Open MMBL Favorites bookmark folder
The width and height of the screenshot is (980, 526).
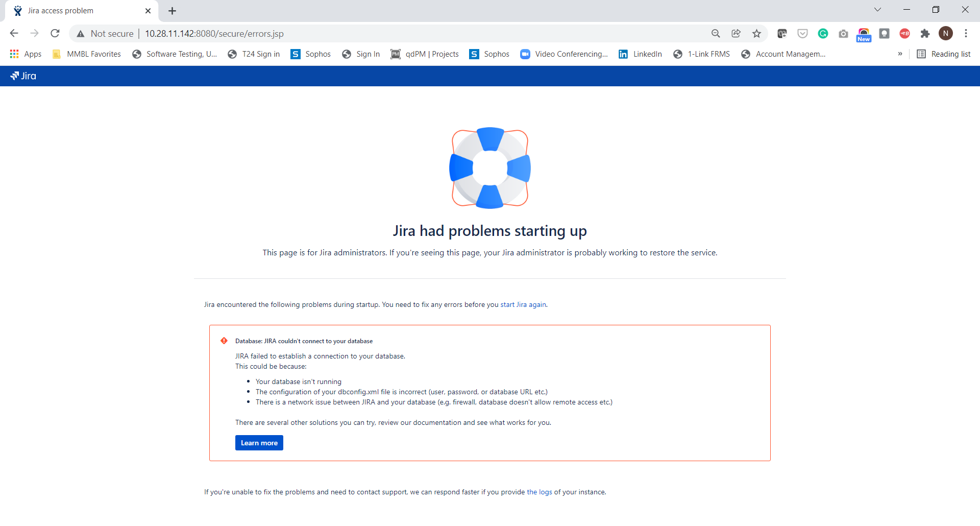click(86, 54)
